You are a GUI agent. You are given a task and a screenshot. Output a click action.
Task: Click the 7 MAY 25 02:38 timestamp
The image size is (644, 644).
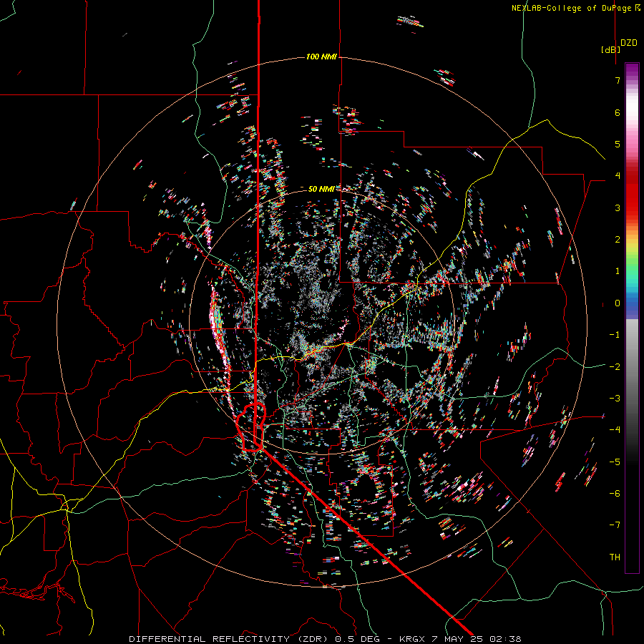click(476, 639)
